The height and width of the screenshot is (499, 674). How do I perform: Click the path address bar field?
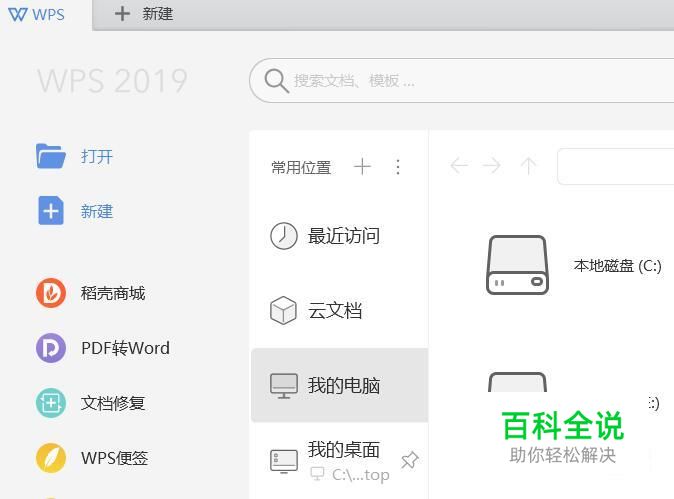click(x=616, y=166)
